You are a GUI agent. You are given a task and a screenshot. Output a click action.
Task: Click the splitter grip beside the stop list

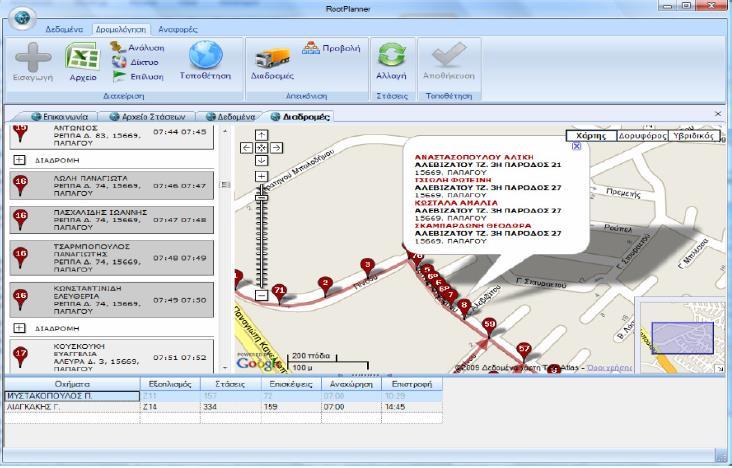click(x=225, y=185)
